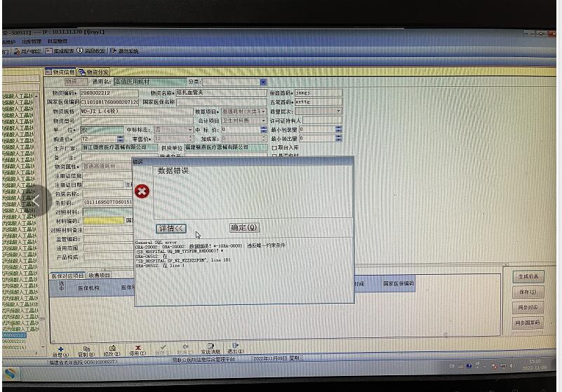Click the 通用名 field
Screen dimensions: 562x392
[150, 82]
